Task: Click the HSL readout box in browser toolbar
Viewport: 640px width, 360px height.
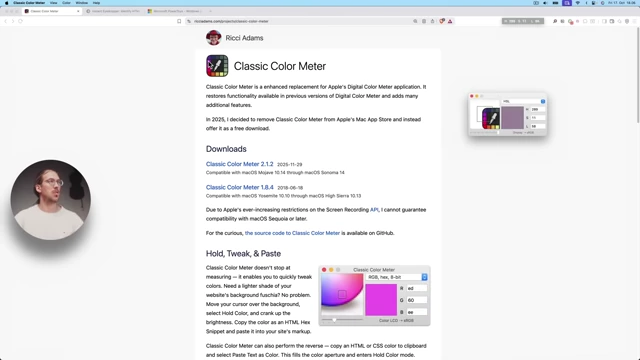Action: [x=523, y=21]
